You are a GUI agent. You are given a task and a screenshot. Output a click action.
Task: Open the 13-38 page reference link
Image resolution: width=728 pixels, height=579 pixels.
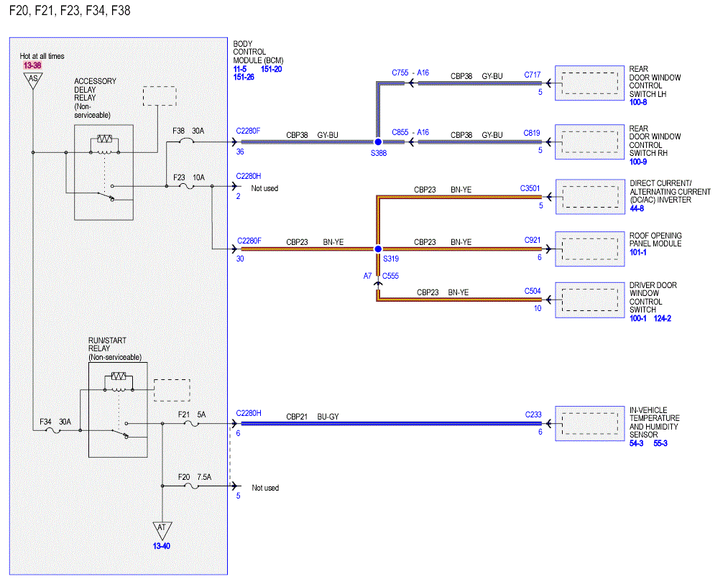(32, 65)
